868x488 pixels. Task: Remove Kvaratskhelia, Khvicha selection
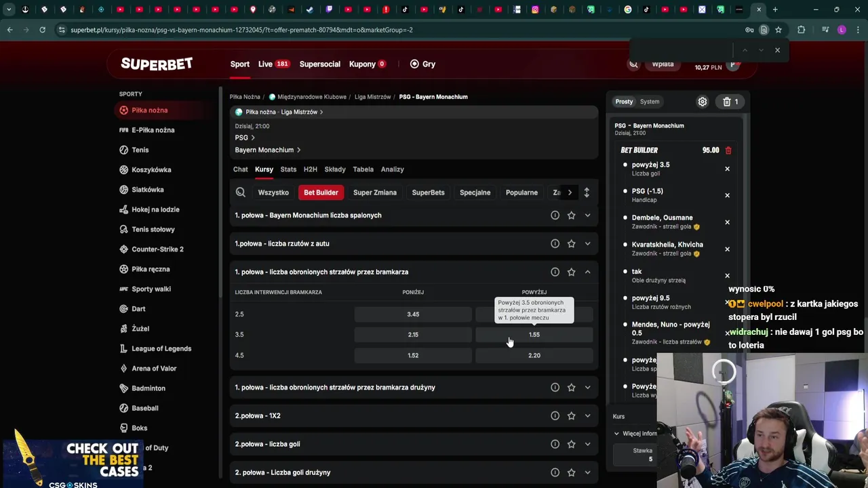(727, 249)
